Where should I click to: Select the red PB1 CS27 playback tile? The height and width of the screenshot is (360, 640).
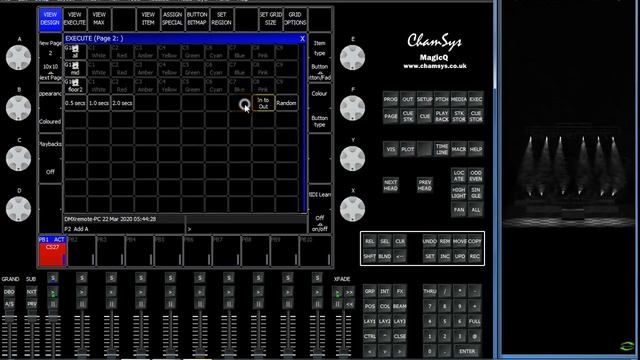[52, 251]
